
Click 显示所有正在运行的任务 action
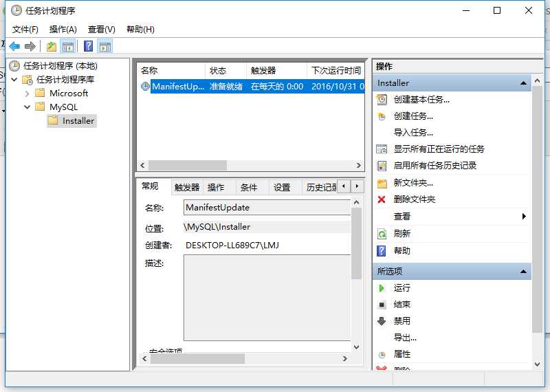(439, 149)
